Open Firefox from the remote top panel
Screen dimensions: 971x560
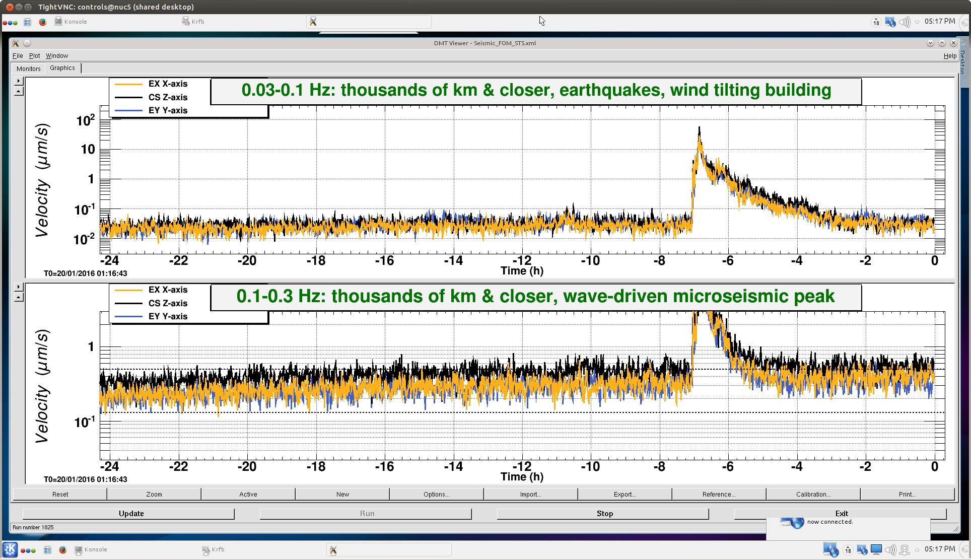pos(43,22)
